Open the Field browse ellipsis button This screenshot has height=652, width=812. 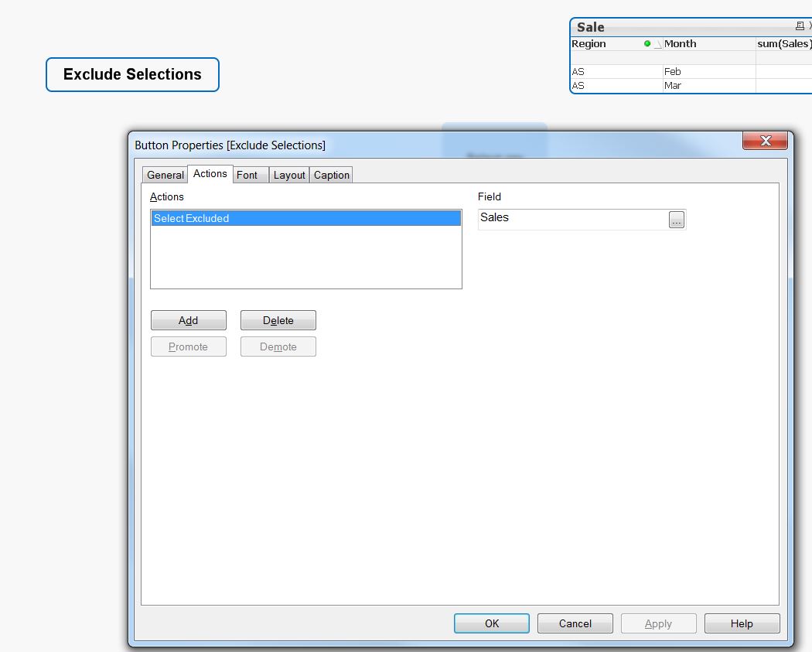point(677,220)
